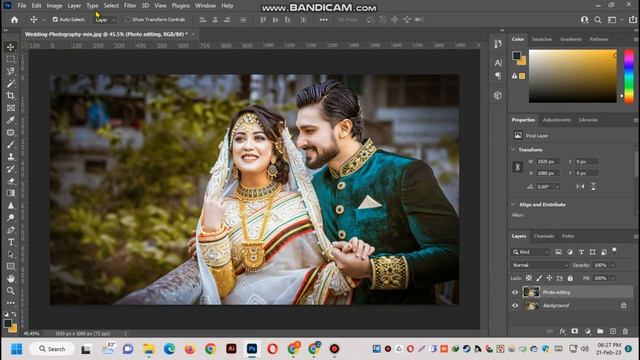Select the Hand tool
This screenshot has width=640, height=360.
click(x=11, y=278)
